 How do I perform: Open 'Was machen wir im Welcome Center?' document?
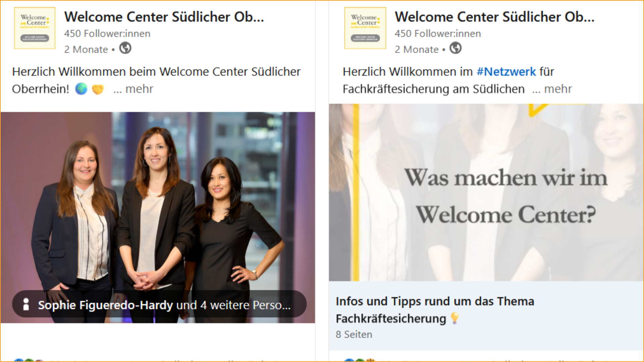click(486, 192)
